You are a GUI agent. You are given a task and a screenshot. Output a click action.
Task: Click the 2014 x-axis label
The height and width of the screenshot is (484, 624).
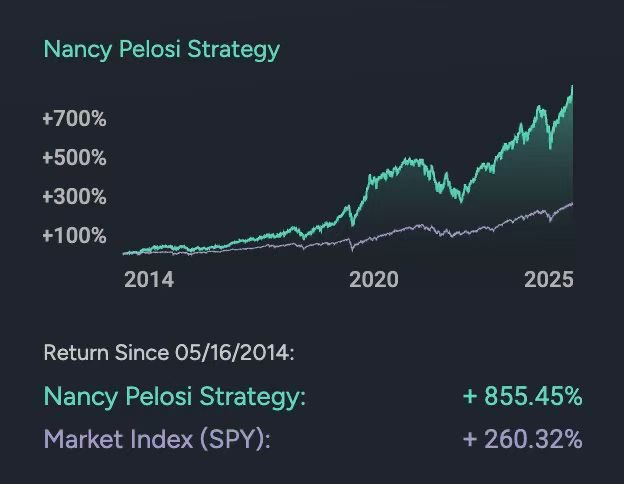[149, 280]
